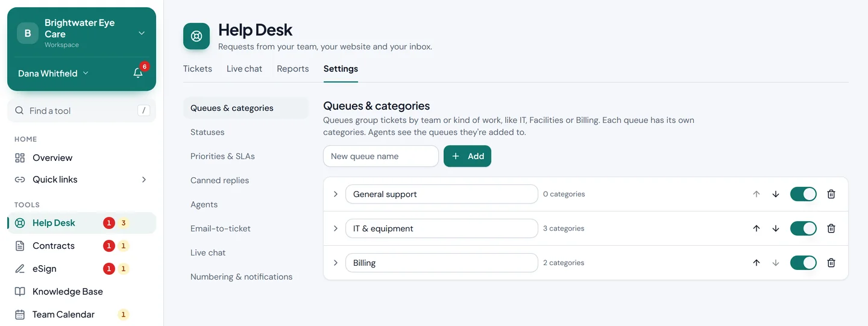Open Knowledge Base in sidebar
868x326 pixels.
(x=81, y=292)
